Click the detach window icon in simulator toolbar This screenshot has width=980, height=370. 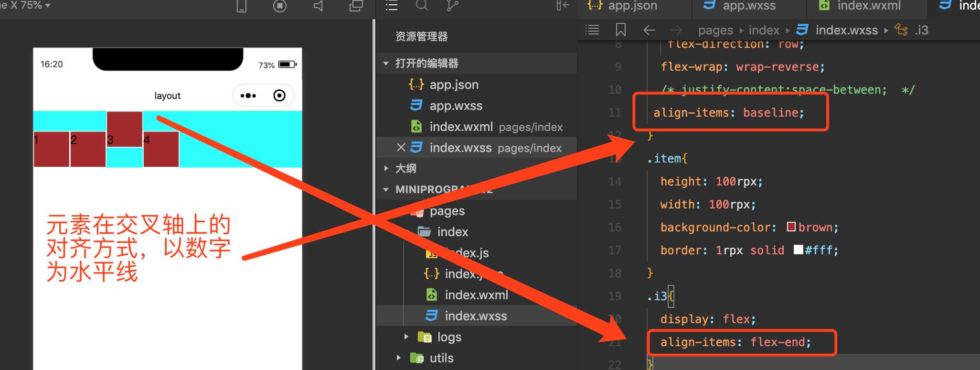356,6
